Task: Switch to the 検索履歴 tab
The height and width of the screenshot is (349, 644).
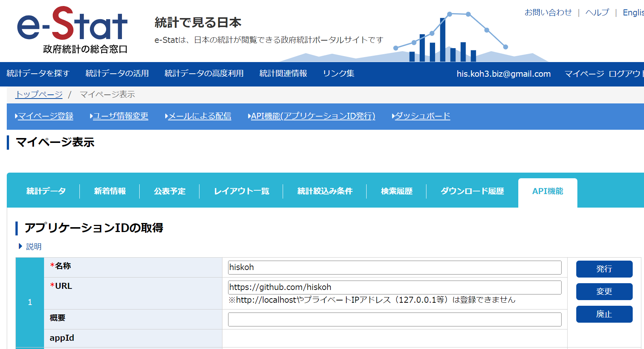Action: (396, 191)
